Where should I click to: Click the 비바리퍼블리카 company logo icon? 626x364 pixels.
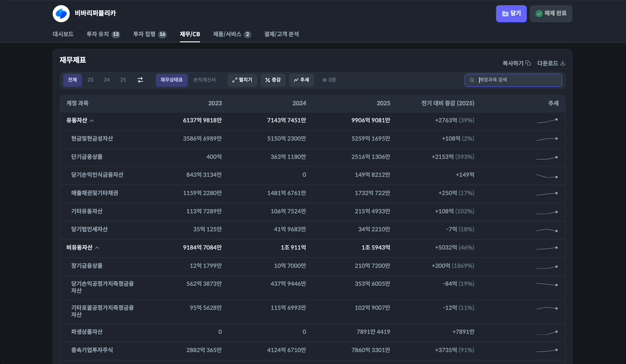click(61, 13)
